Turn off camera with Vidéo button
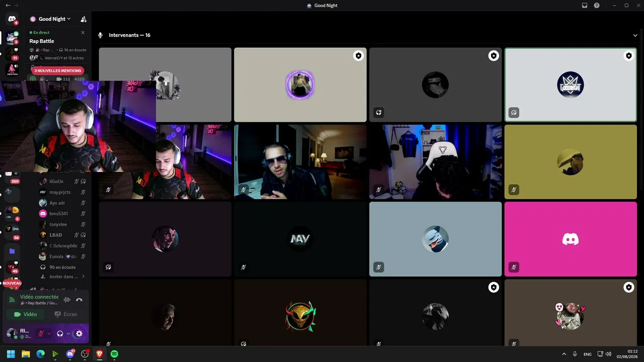 [x=25, y=314]
